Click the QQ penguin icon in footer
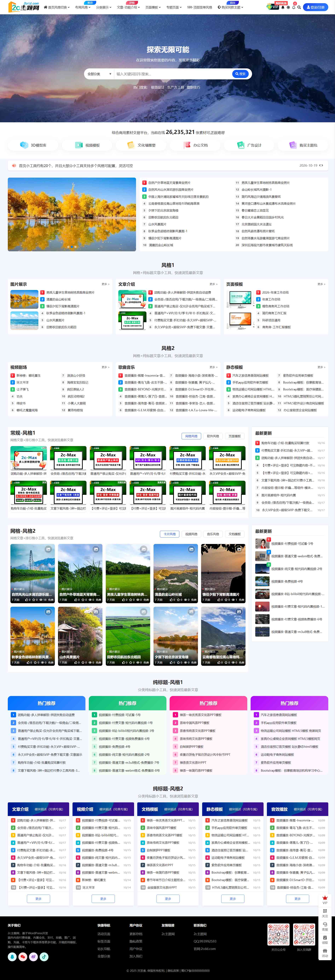335x980 pixels. (12, 956)
